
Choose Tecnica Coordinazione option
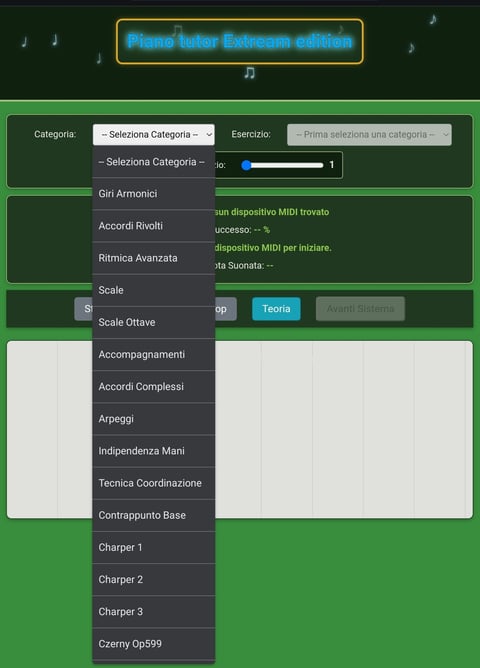click(153, 483)
